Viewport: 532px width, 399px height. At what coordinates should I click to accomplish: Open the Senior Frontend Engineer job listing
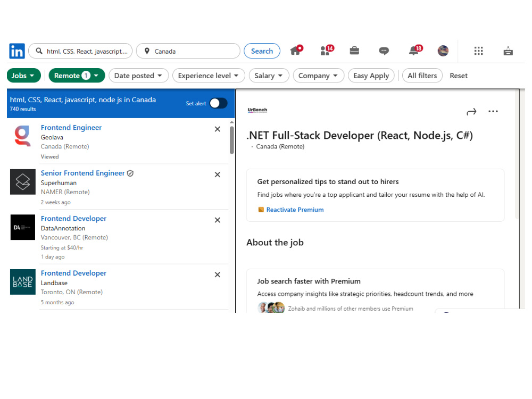point(83,173)
